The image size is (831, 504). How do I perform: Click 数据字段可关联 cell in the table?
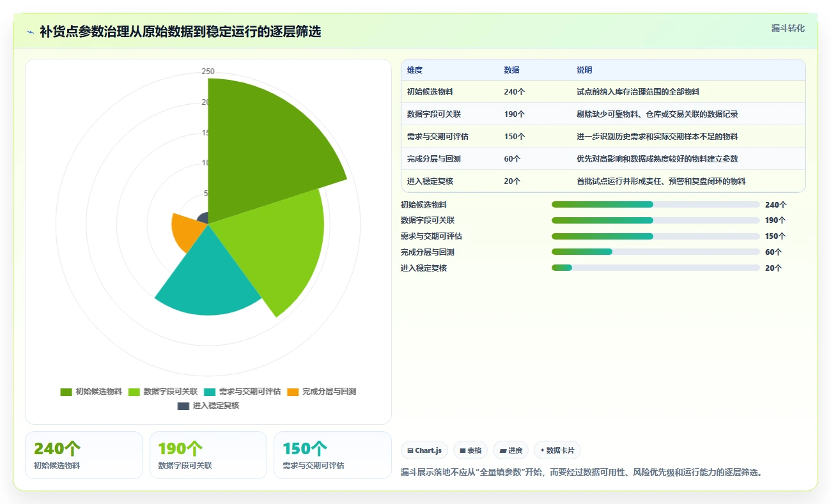pyautogui.click(x=434, y=114)
